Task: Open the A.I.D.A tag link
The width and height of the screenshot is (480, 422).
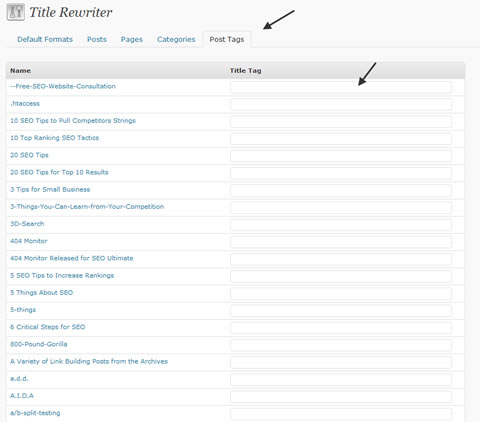Action: pos(22,396)
